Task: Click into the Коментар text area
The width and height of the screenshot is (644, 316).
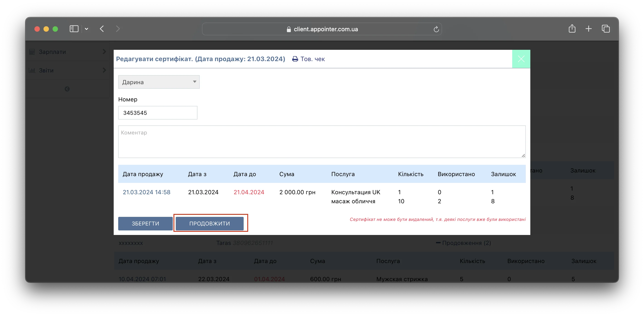Action: pyautogui.click(x=322, y=142)
